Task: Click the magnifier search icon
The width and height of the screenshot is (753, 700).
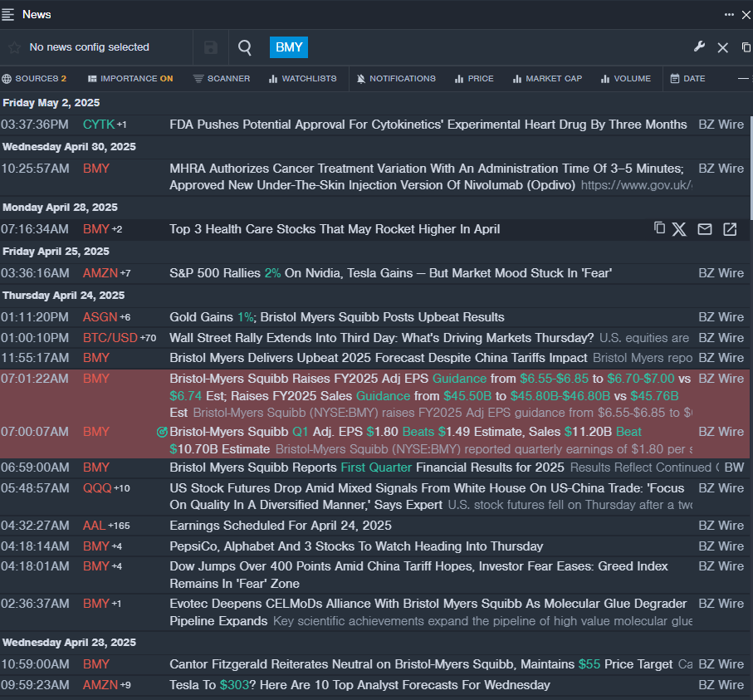Action: point(245,47)
